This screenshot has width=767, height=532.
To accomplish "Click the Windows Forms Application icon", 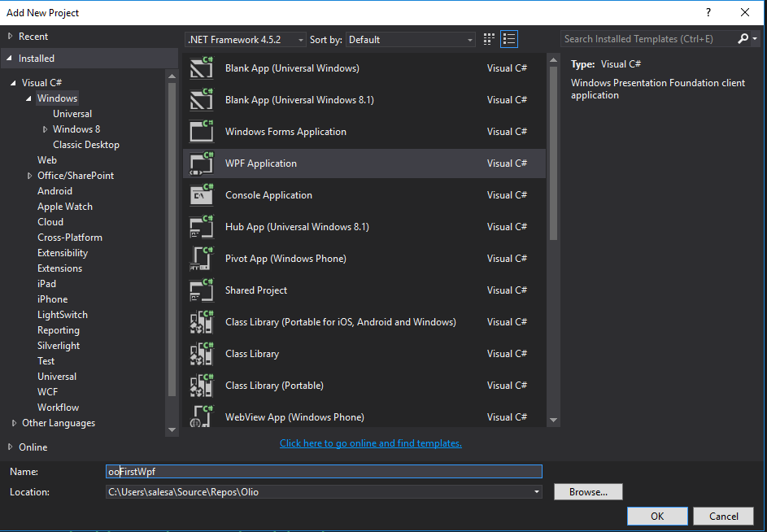I will pos(201,132).
